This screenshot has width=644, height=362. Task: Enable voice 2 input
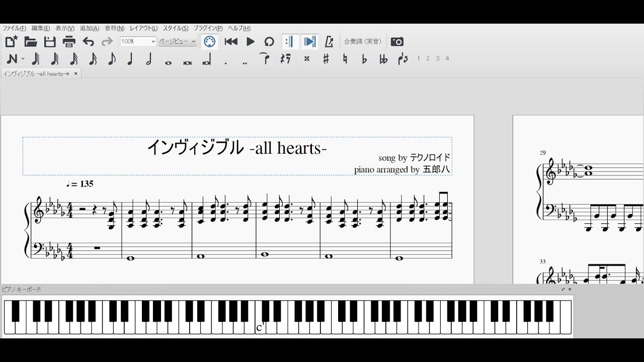428,58
